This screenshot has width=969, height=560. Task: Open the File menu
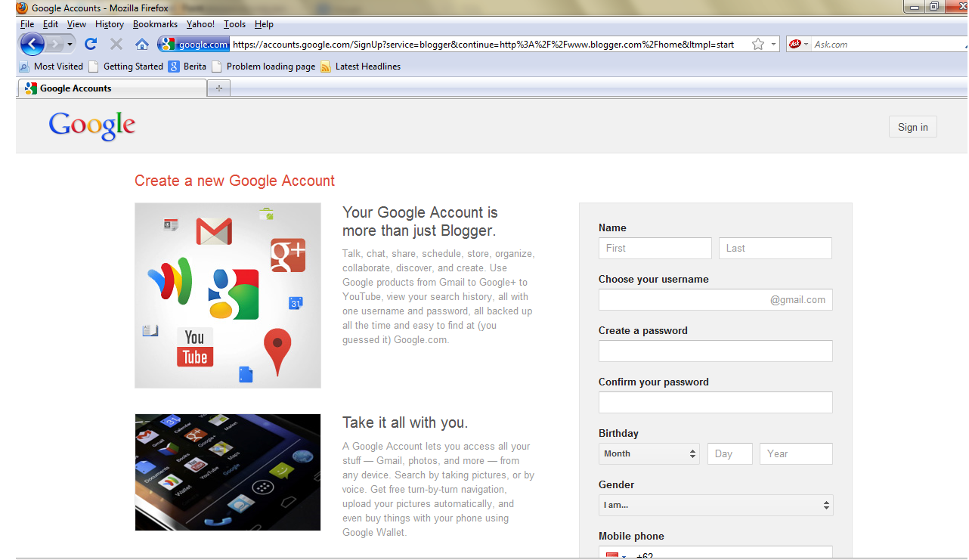[27, 24]
